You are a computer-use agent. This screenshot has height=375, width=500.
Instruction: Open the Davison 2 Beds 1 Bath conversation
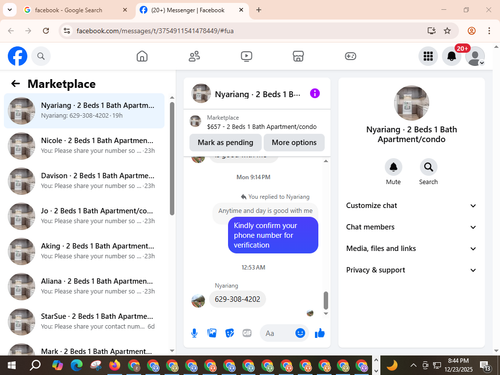(x=84, y=181)
